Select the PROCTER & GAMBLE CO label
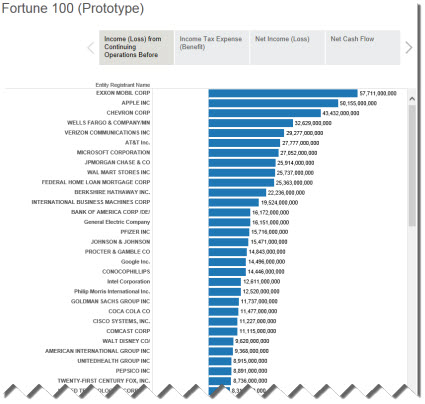Image resolution: width=425 pixels, height=404 pixels. click(118, 252)
